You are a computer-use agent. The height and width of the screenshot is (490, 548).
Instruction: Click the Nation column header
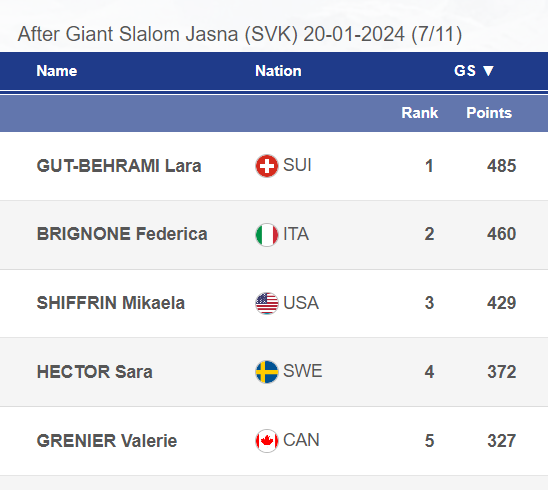[x=278, y=71]
